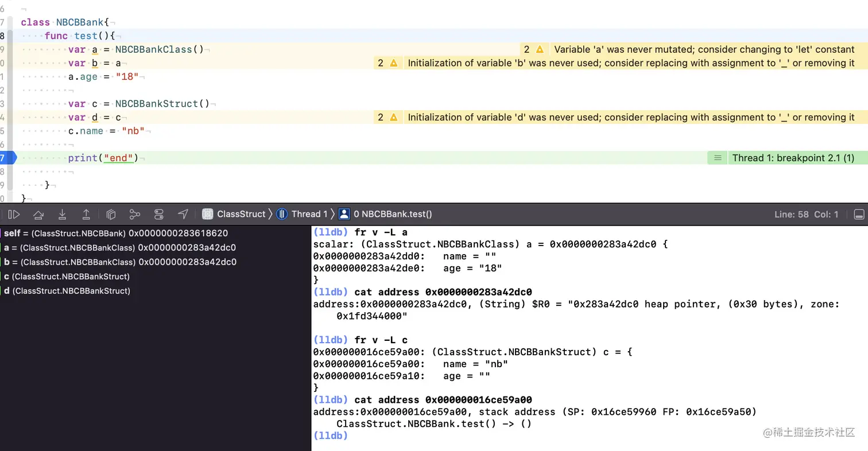Toggle the blue breakpoint marker in the gutter
The height and width of the screenshot is (451, 868).
tap(8, 158)
